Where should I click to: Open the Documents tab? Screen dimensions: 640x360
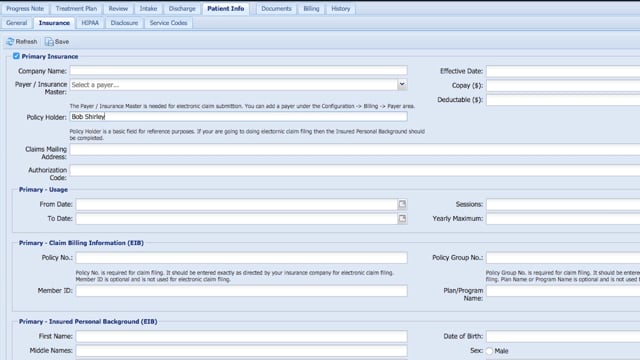click(276, 9)
